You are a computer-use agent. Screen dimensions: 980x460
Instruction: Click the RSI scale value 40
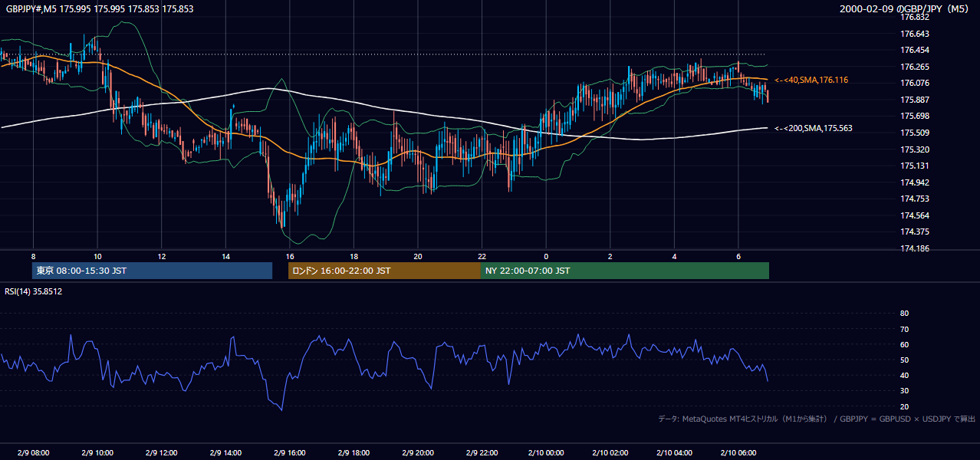904,375
